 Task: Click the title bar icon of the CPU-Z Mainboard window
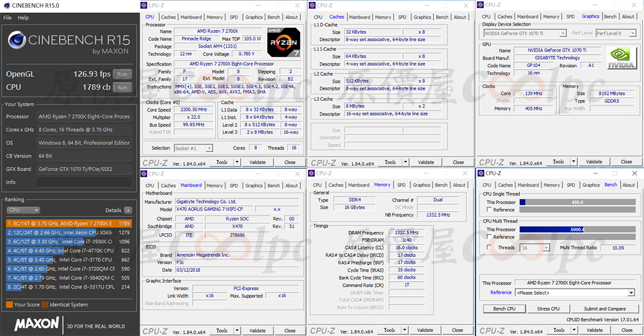144,174
